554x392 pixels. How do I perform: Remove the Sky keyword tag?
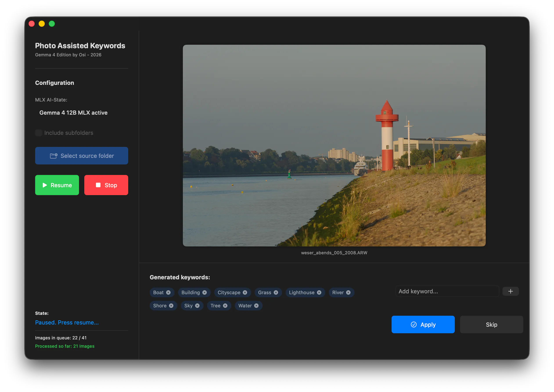tap(197, 306)
